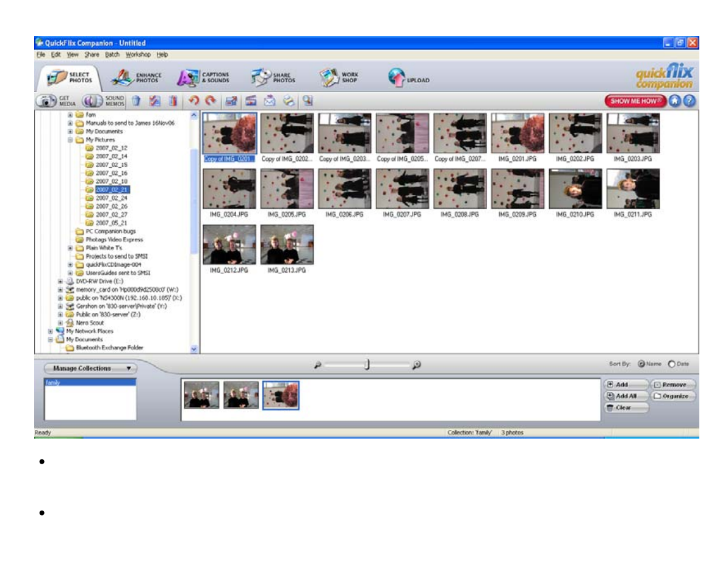Select the 2007_02_21 folder

click(112, 190)
